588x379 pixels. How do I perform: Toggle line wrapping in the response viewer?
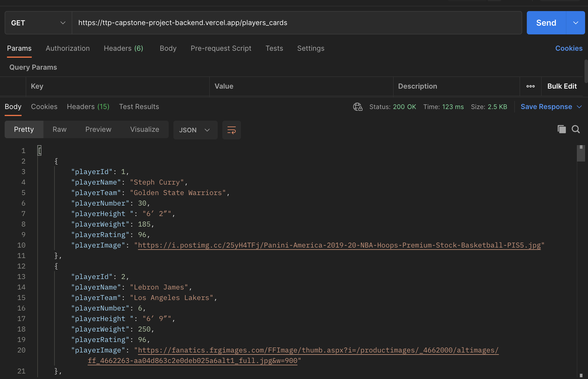[x=231, y=130]
